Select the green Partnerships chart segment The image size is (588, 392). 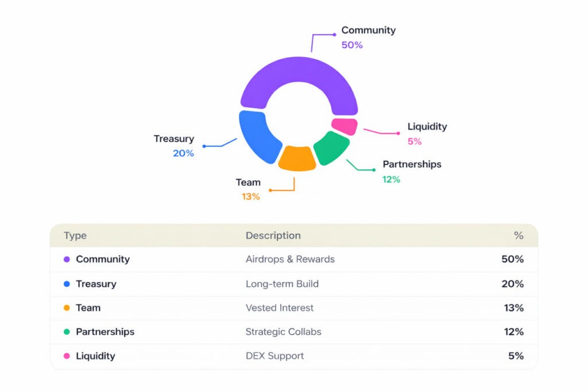tap(331, 147)
